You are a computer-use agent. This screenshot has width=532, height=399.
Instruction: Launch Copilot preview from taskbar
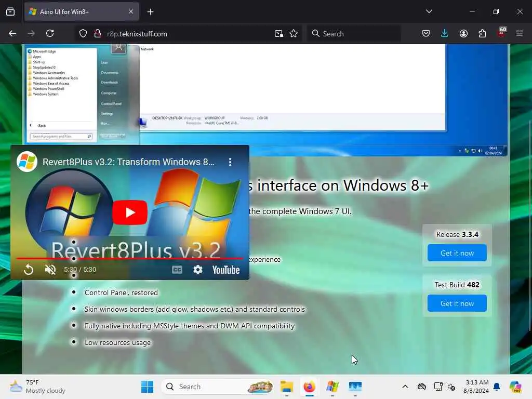pos(515,387)
